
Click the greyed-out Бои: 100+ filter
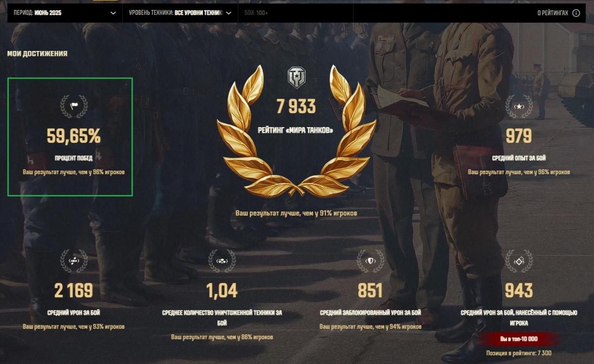(x=256, y=13)
